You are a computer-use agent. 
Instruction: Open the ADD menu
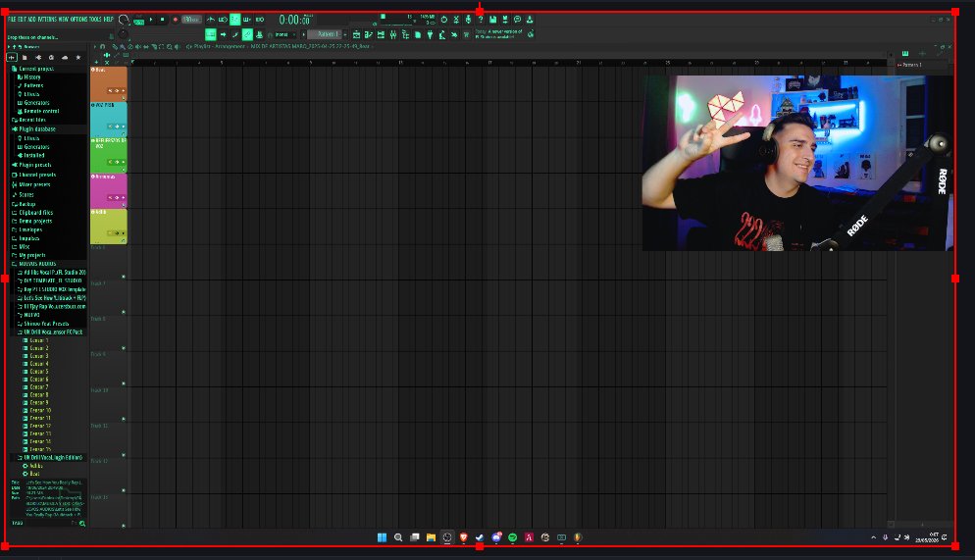[31, 20]
